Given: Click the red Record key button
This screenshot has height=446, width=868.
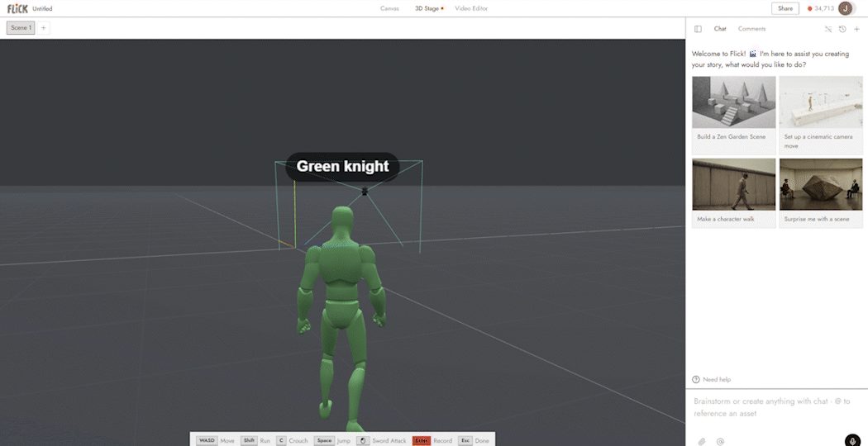Looking at the screenshot, I should (x=422, y=440).
